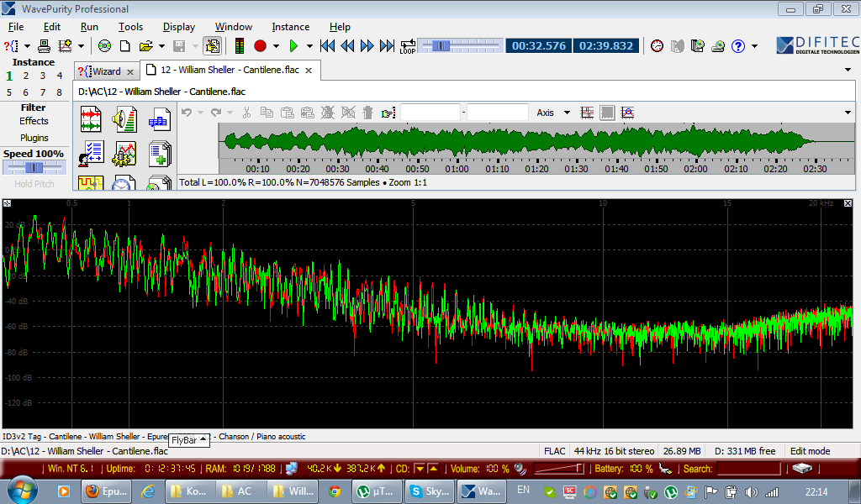Click the New blank document icon
861x504 pixels.
coord(124,45)
